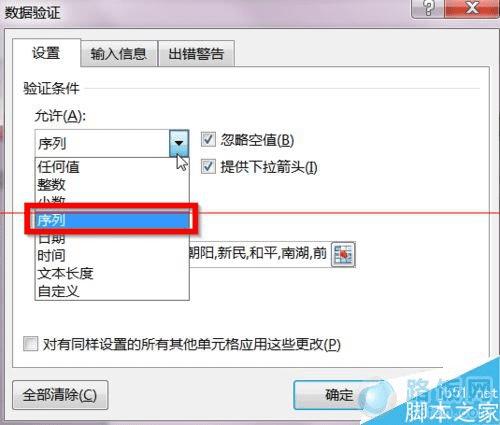Close the 数据验证 dialog
This screenshot has height=425, width=500.
point(472,8)
